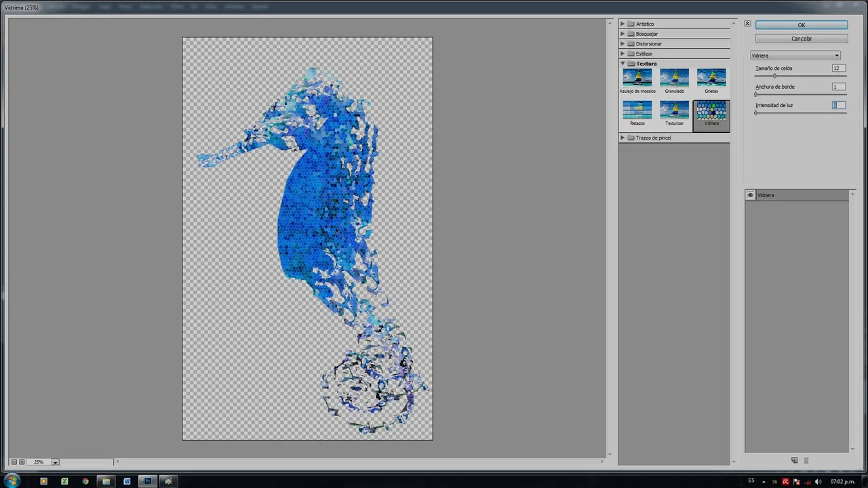Confirm the filter with OK
Image resolution: width=868 pixels, height=488 pixels.
[802, 25]
